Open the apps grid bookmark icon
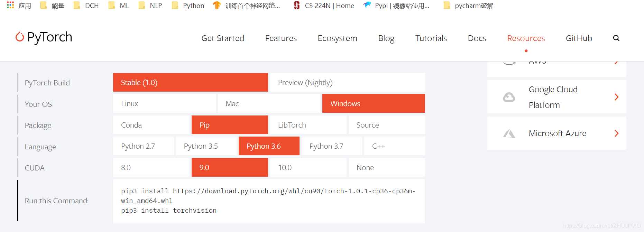Viewport: 644px width, 232px height. click(x=10, y=5)
